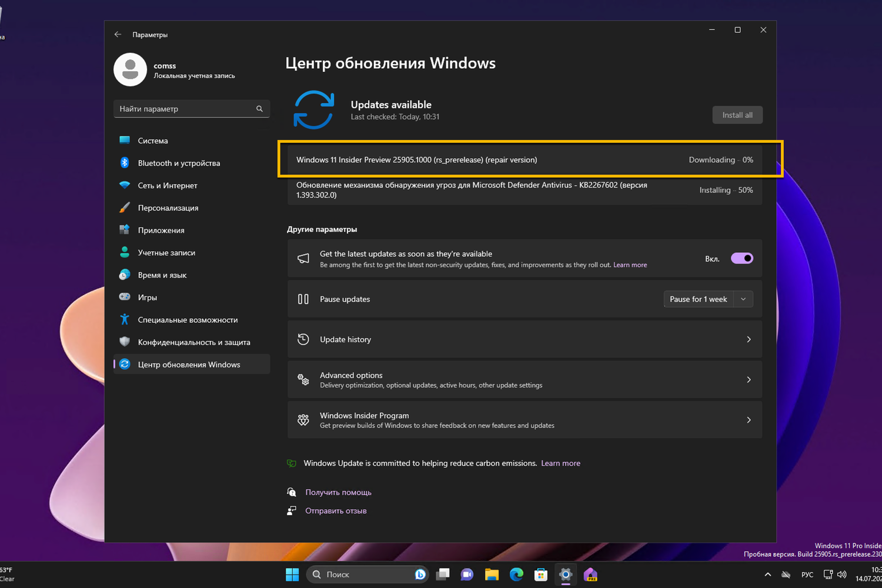882x588 pixels.
Task: Click the feedback person icon
Action: (292, 510)
